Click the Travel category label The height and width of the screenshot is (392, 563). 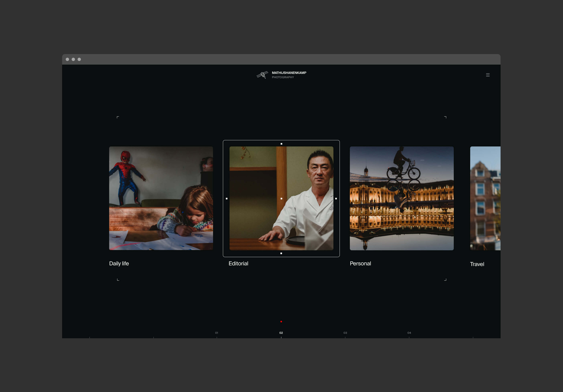(477, 264)
